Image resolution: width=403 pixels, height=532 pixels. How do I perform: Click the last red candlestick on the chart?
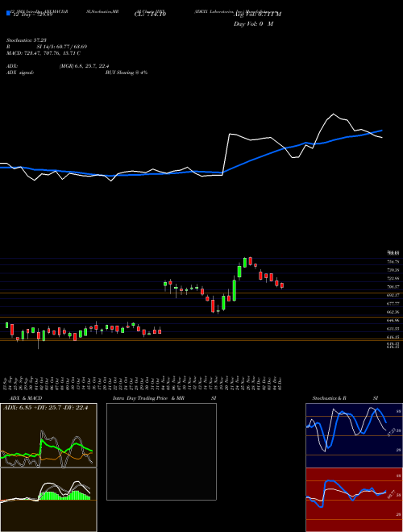click(x=282, y=285)
